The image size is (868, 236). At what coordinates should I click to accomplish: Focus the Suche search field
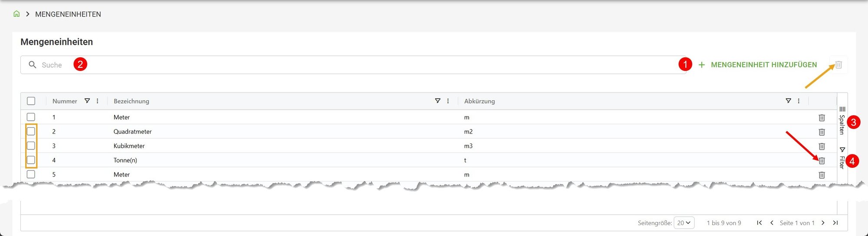click(x=347, y=65)
